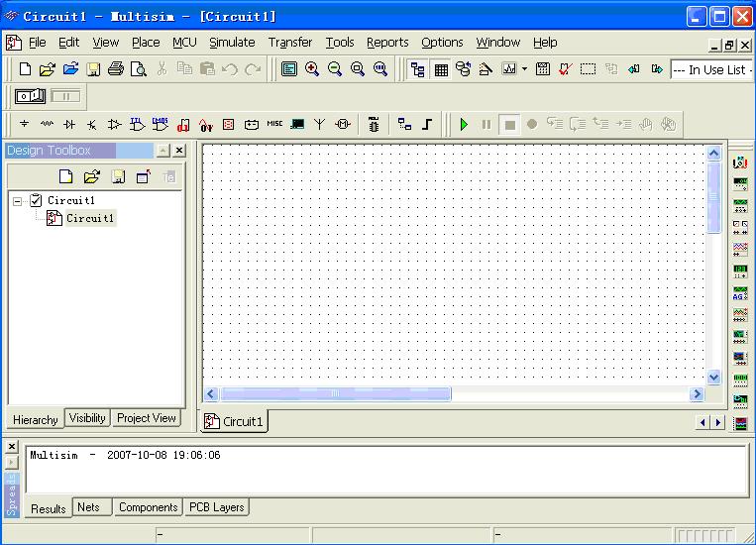
Task: Place a CMOS component
Action: tap(161, 124)
